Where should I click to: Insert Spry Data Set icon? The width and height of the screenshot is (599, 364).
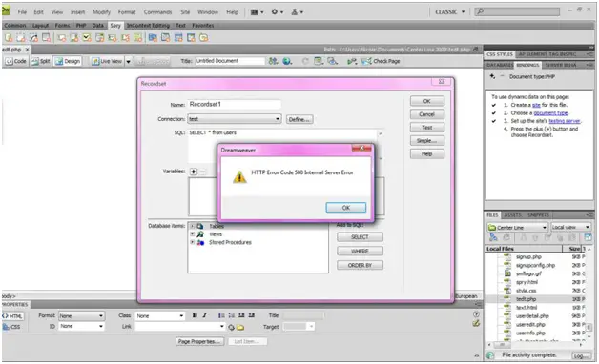[x=9, y=38]
